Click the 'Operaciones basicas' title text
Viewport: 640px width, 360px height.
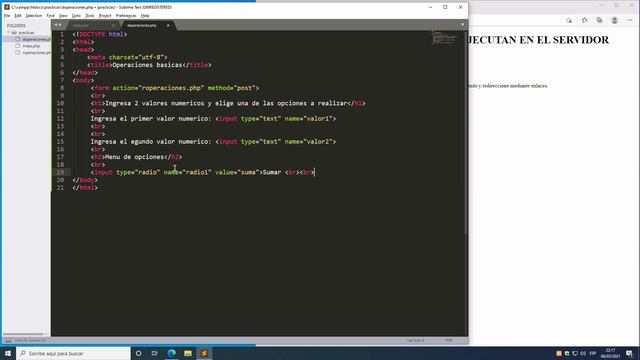147,65
